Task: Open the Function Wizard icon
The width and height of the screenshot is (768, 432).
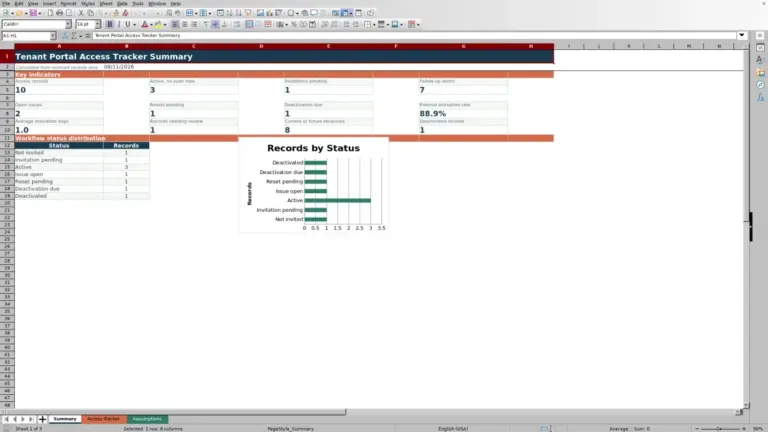Action: pos(65,36)
